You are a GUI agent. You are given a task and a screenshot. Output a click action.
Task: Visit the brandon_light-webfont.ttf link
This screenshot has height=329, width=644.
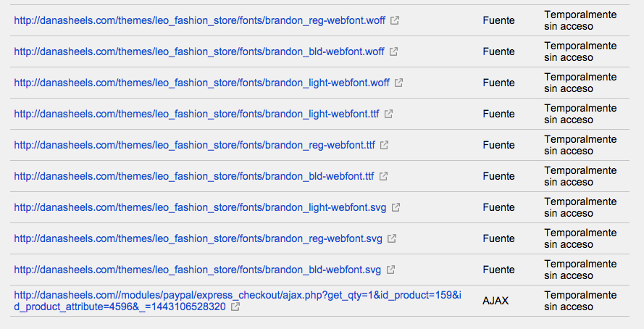(x=196, y=114)
